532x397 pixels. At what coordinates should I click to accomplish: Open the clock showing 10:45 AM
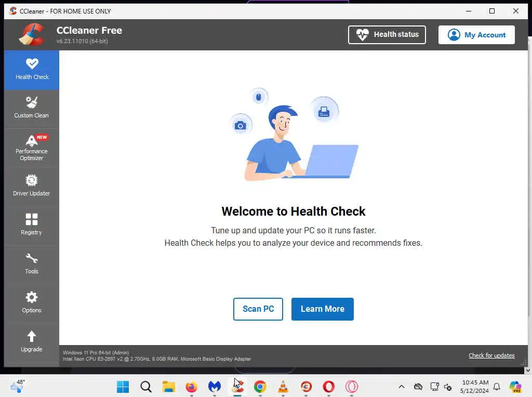(475, 387)
